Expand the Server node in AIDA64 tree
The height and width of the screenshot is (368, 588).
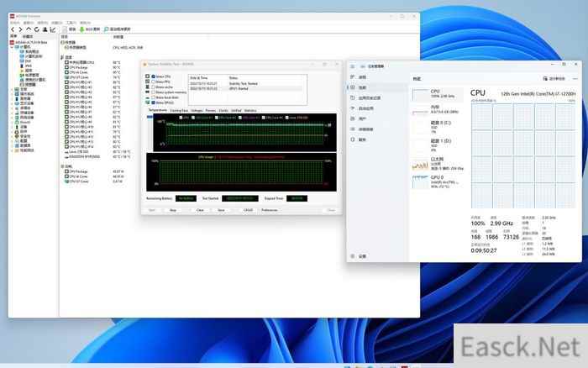[12, 98]
